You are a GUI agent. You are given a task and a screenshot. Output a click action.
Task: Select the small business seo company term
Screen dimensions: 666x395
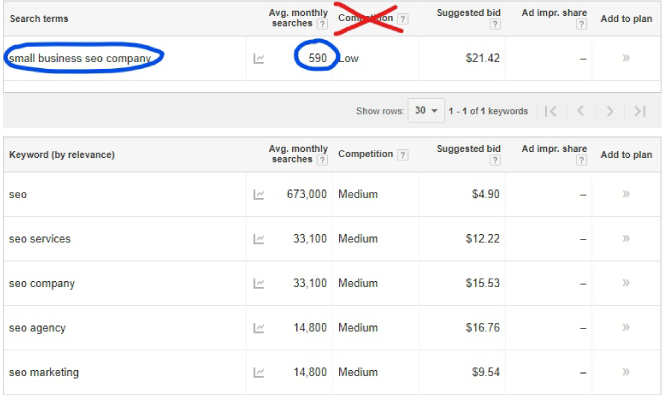click(x=80, y=58)
